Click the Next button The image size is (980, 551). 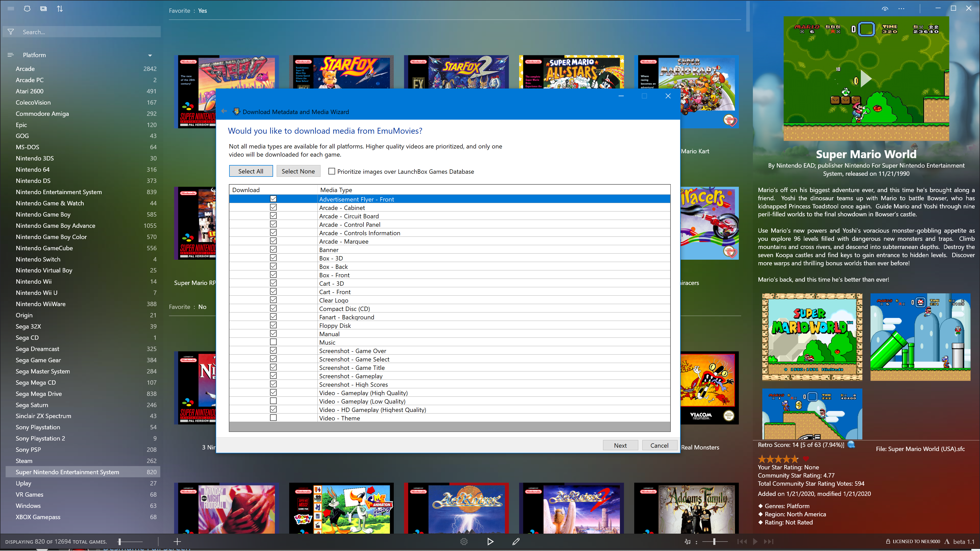[620, 445]
